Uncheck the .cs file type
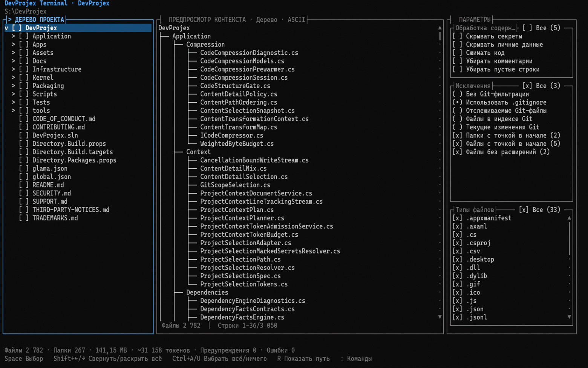The image size is (588, 368). coord(457,235)
